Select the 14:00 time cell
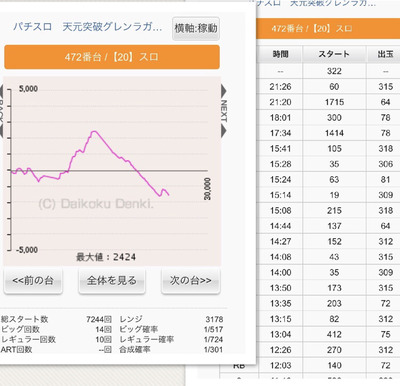Screen dimensions: 400x386 [x=280, y=273]
